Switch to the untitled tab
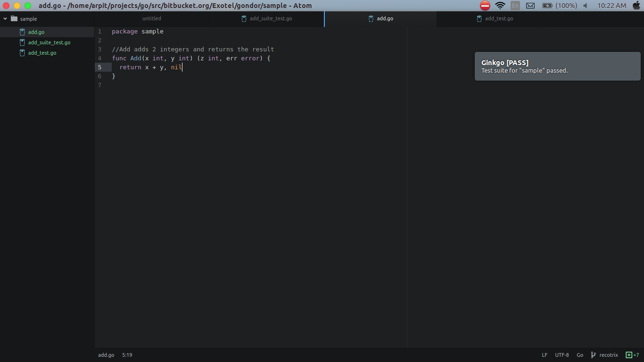The width and height of the screenshot is (644, 362). point(152,18)
